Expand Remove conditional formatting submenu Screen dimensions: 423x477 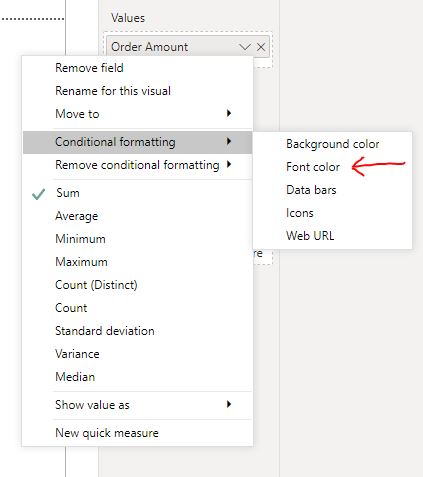click(x=137, y=165)
